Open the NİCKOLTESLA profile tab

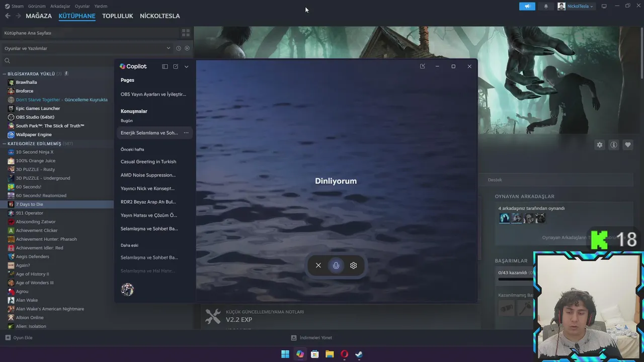point(159,16)
